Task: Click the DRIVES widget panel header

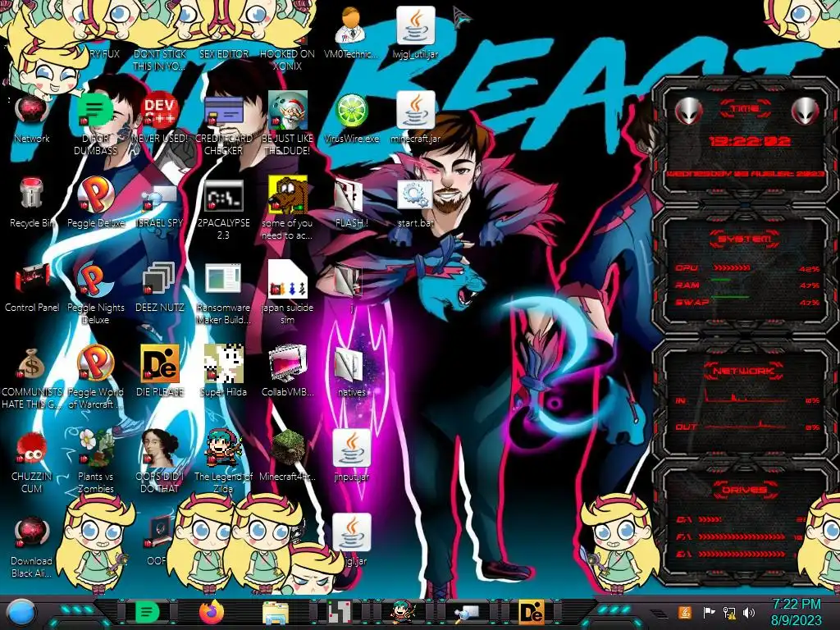Action: click(745, 489)
